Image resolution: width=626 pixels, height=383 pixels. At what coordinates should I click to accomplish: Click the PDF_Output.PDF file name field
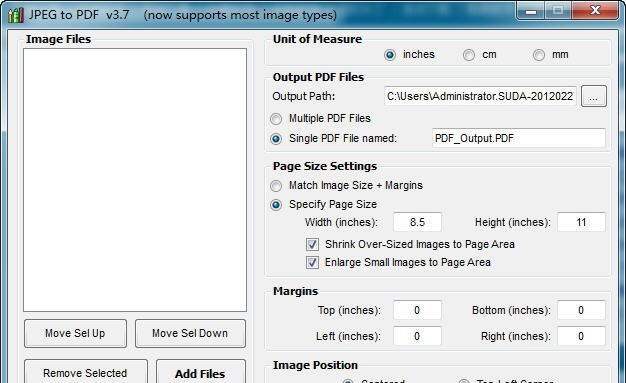coord(519,138)
